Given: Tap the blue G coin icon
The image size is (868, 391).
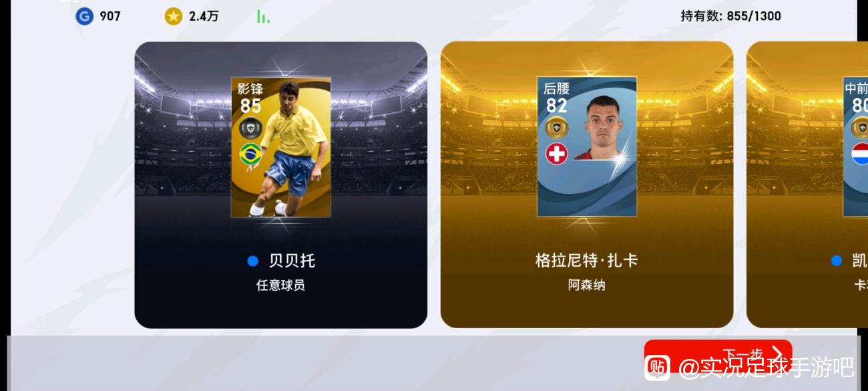Looking at the screenshot, I should [84, 16].
